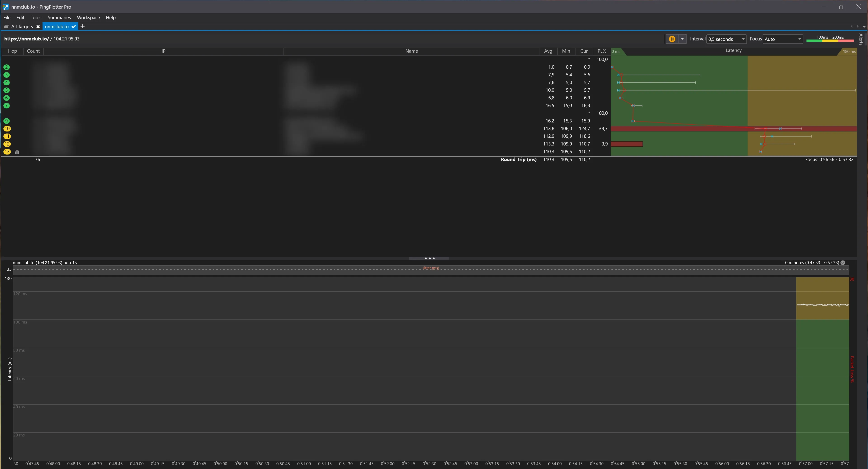Switch to the All Targets tab
Image resolution: width=868 pixels, height=469 pixels.
click(22, 27)
